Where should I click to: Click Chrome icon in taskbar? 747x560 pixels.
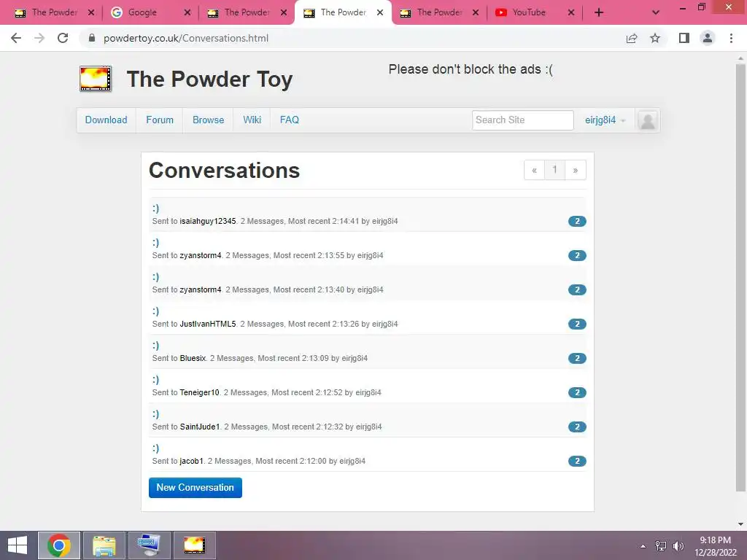click(x=59, y=545)
